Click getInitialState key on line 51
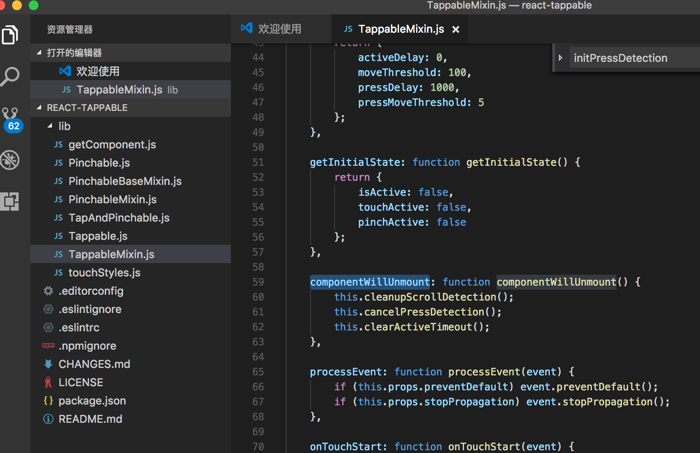Viewport: 700px width, 453px height. point(354,162)
